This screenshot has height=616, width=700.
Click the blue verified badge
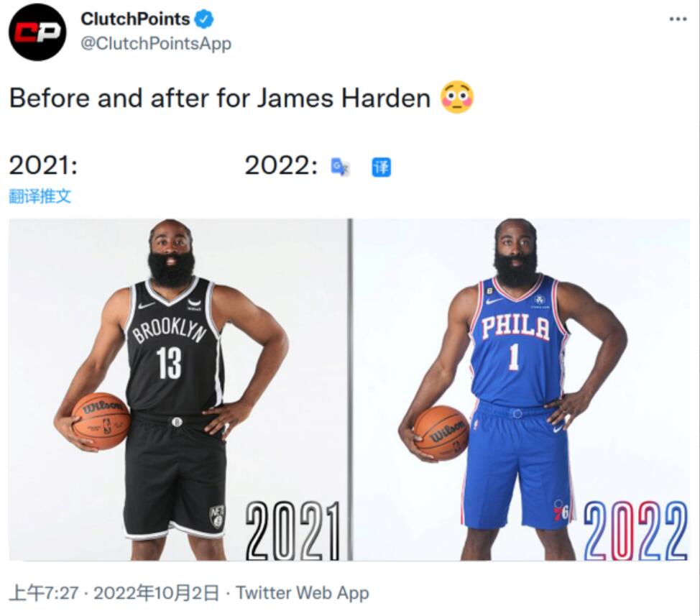[x=205, y=19]
